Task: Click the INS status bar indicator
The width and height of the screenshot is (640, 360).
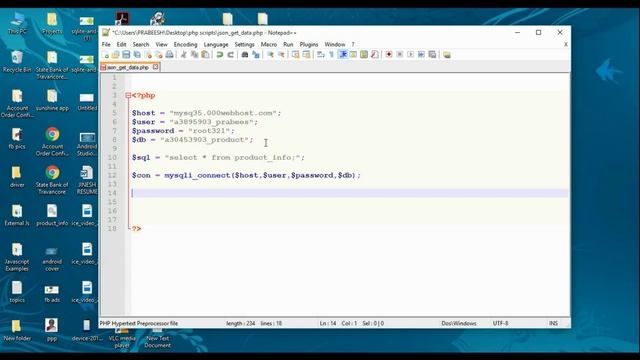Action: pos(553,323)
